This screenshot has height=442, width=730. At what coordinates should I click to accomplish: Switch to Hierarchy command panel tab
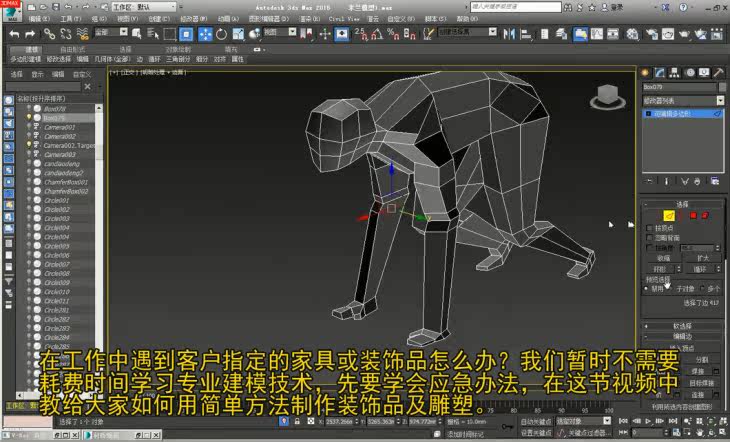click(x=674, y=72)
